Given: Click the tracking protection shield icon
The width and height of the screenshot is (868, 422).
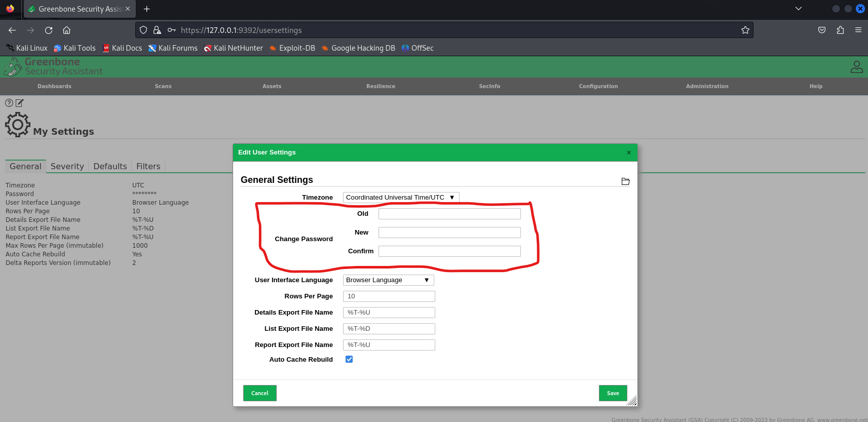Looking at the screenshot, I should [143, 30].
